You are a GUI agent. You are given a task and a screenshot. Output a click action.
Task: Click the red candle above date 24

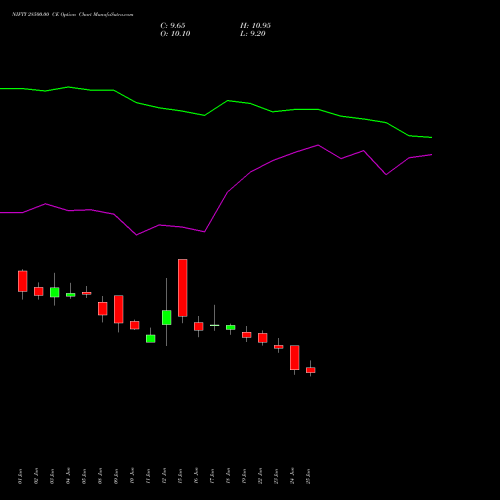tap(295, 357)
